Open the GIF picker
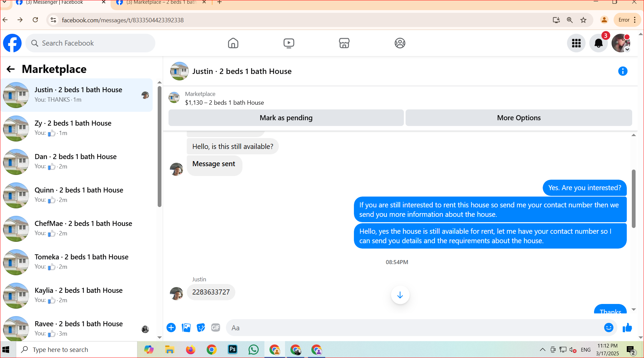 click(x=215, y=328)
